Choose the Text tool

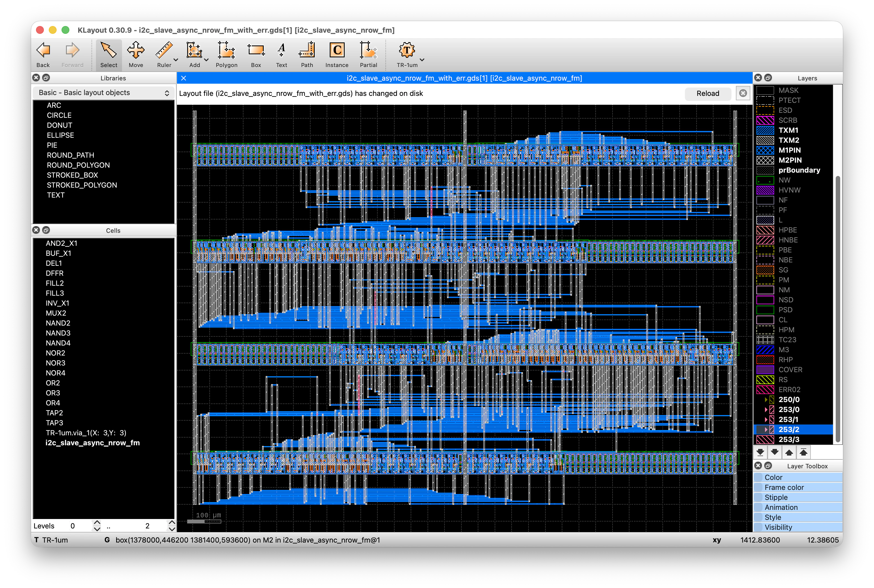pos(281,54)
